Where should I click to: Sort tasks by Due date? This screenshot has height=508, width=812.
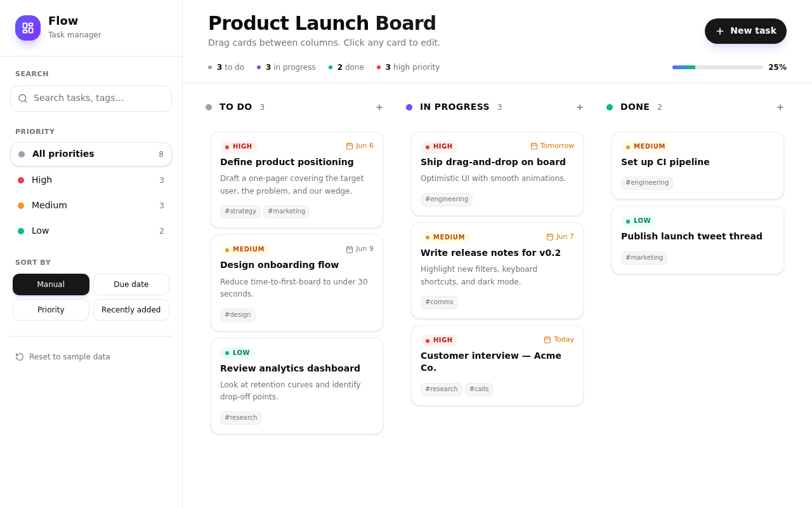pyautogui.click(x=131, y=284)
